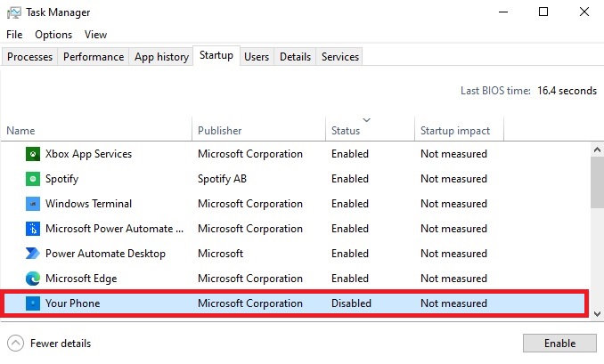Click the scrollbar up arrow
Screen dimensions: 604x364
[597, 150]
